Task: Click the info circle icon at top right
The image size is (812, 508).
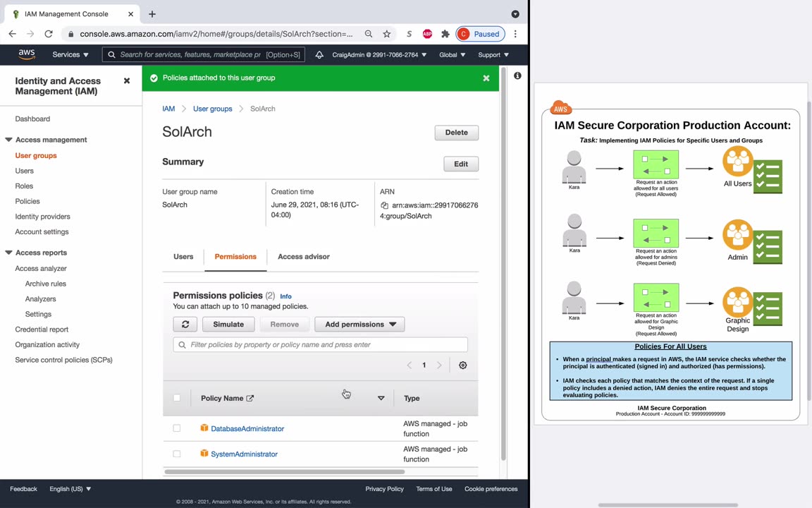Action: click(517, 75)
